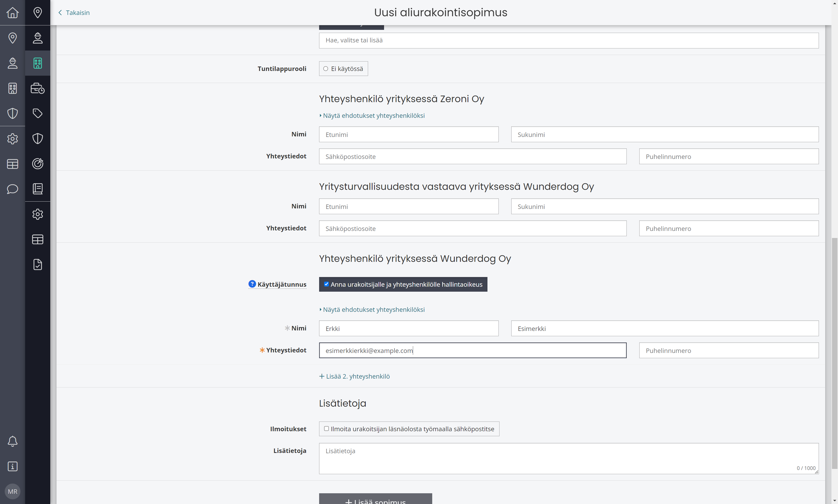
Task: Open notifications bell icon
Action: click(x=13, y=441)
